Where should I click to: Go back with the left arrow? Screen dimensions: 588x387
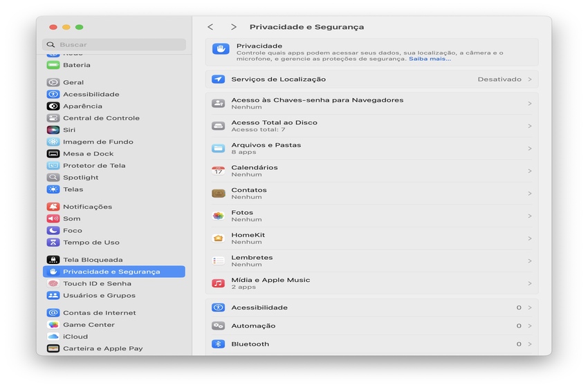click(x=210, y=27)
